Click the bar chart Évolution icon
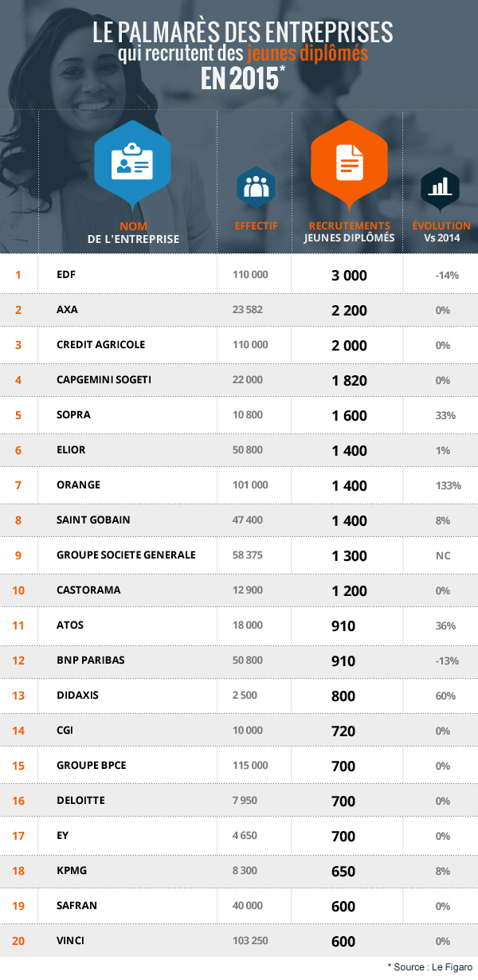Viewport: 478px width, 980px height. click(440, 187)
